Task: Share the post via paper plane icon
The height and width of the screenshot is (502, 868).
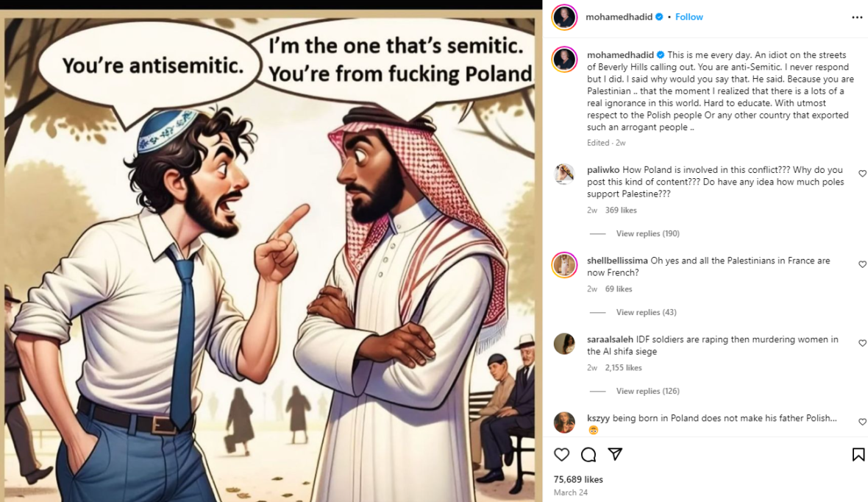Action: [x=615, y=454]
